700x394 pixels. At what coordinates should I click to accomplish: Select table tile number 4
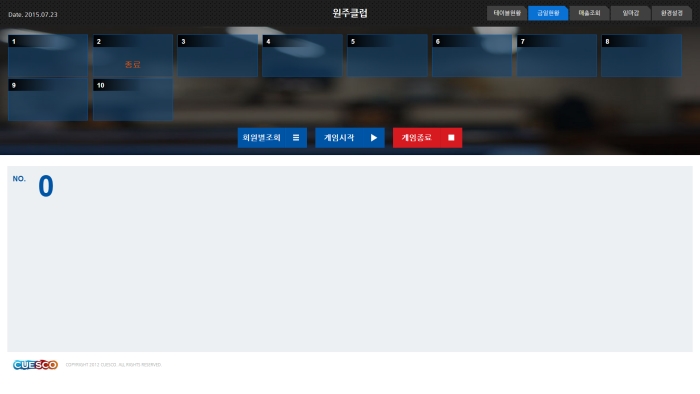coord(302,56)
